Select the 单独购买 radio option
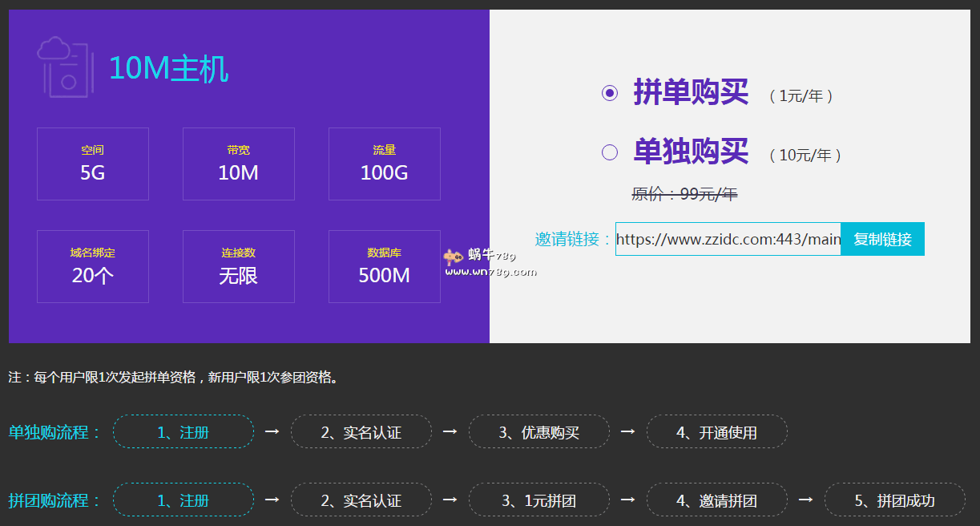Screen dimensions: 980x526 click(610, 152)
